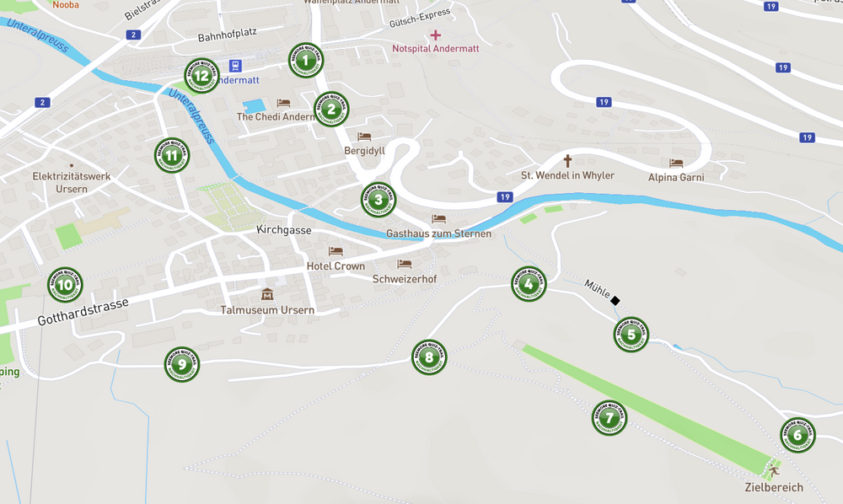The width and height of the screenshot is (843, 504).
Task: Select the black Mühle diamond marker
Action: 615,300
